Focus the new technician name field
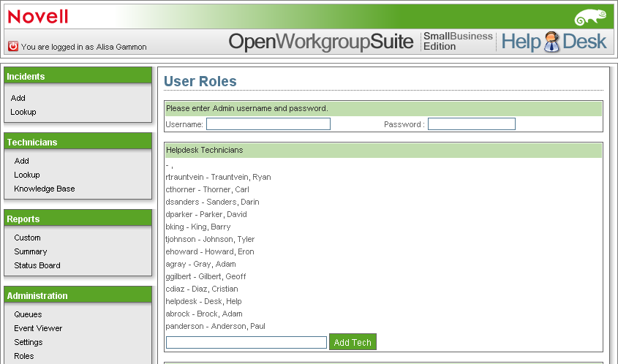 click(246, 342)
